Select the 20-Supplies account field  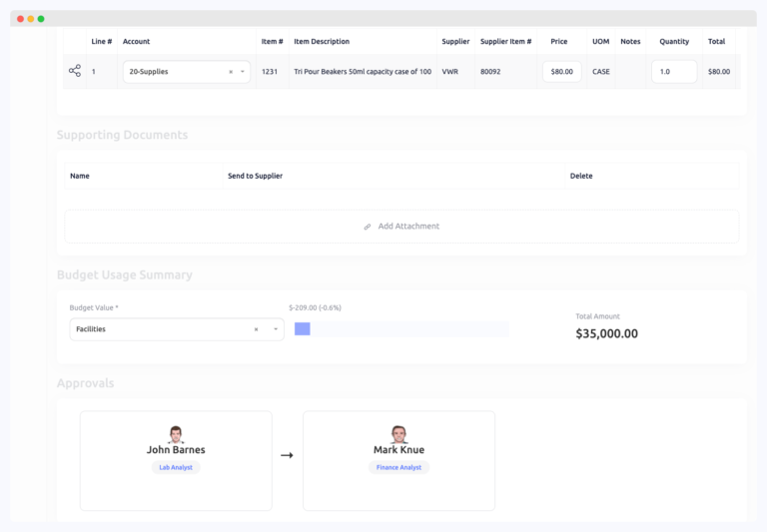tap(187, 72)
